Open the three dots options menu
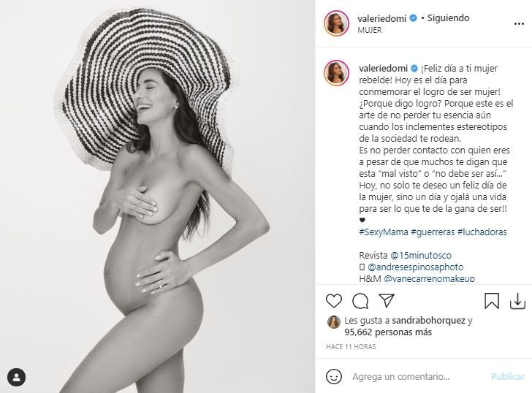The width and height of the screenshot is (532, 393). [x=519, y=23]
